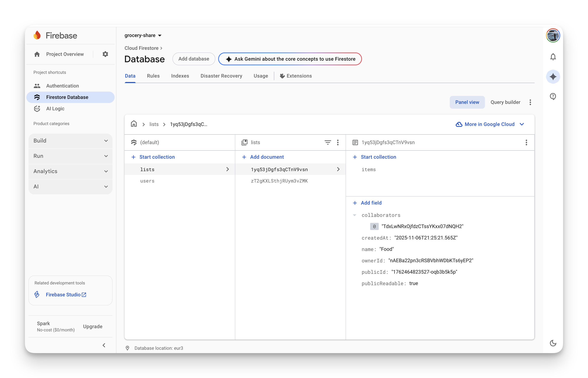Viewport: 588px width, 378px height.
Task: Click Add database button
Action: [x=193, y=59]
